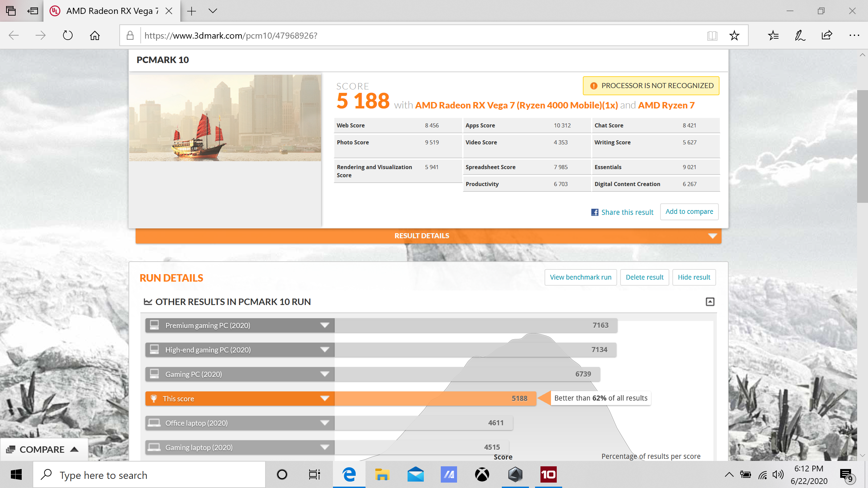Open the dark crystal app on taskbar
This screenshot has width=868, height=488.
tap(515, 474)
